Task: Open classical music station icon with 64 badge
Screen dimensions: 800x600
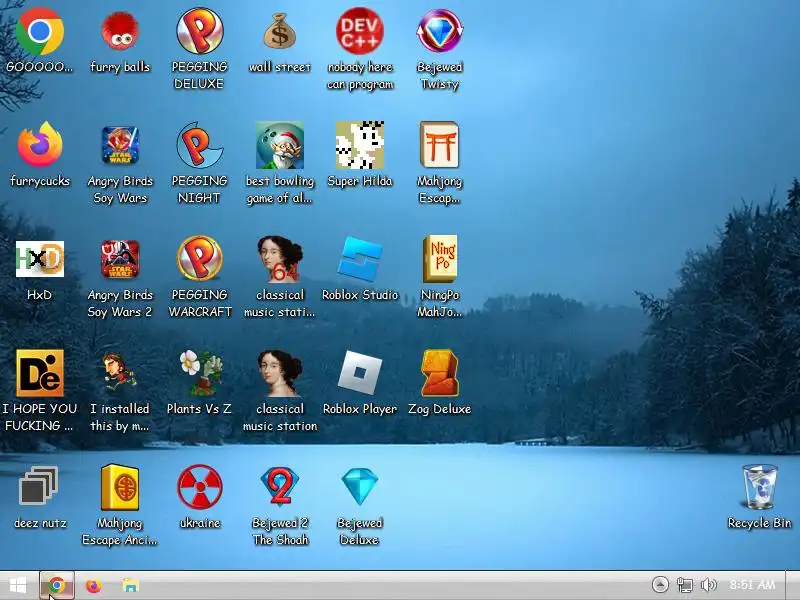Action: pos(280,259)
